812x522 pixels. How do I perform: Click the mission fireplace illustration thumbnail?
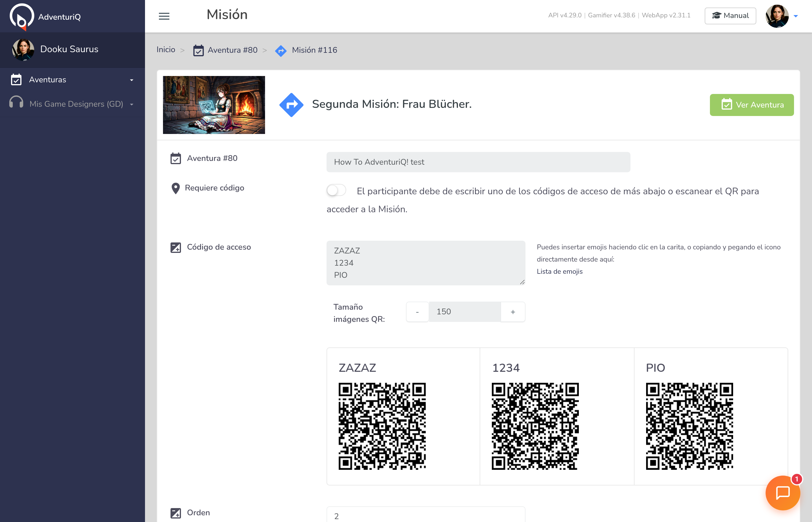[214, 105]
